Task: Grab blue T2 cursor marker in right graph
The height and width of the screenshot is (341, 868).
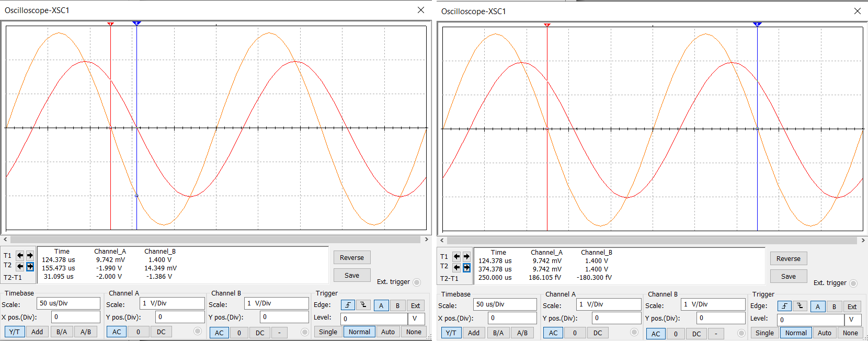Action: (757, 25)
